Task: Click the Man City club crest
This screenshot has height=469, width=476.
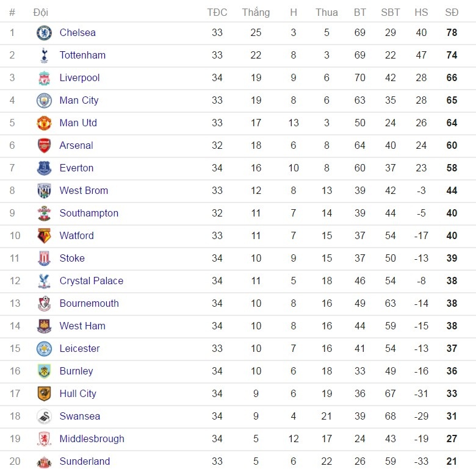Action: tap(44, 101)
